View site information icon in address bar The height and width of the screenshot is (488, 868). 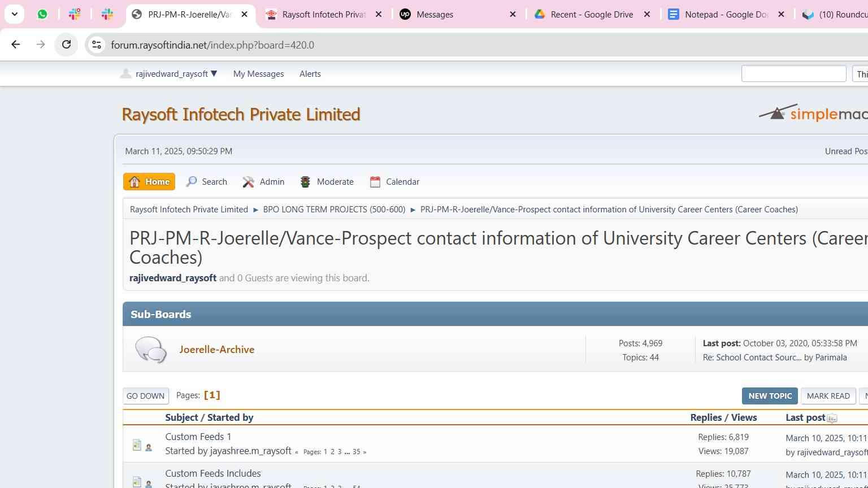pos(97,45)
